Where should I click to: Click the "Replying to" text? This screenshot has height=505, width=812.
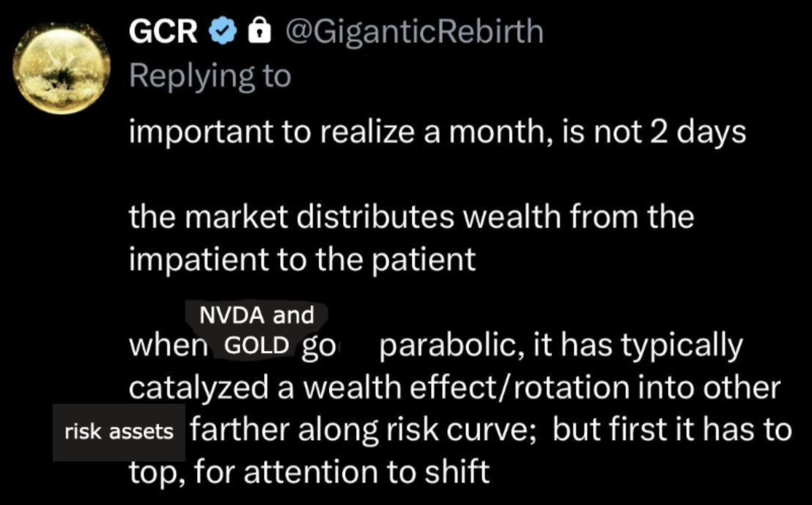(x=210, y=76)
